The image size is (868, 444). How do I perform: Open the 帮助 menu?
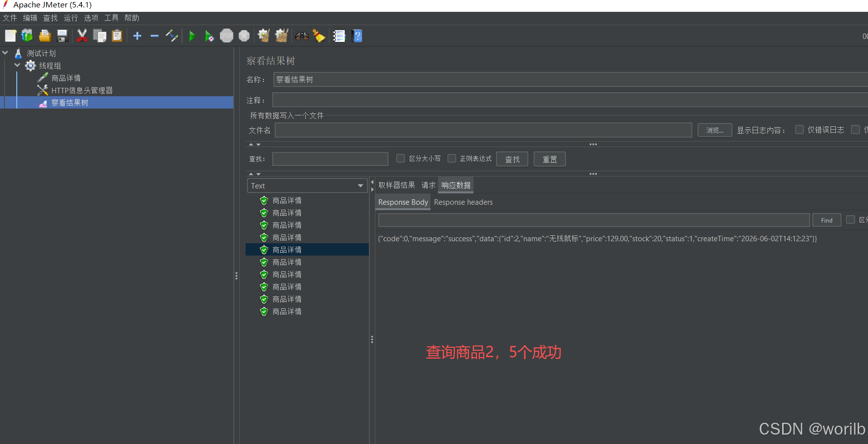[132, 18]
